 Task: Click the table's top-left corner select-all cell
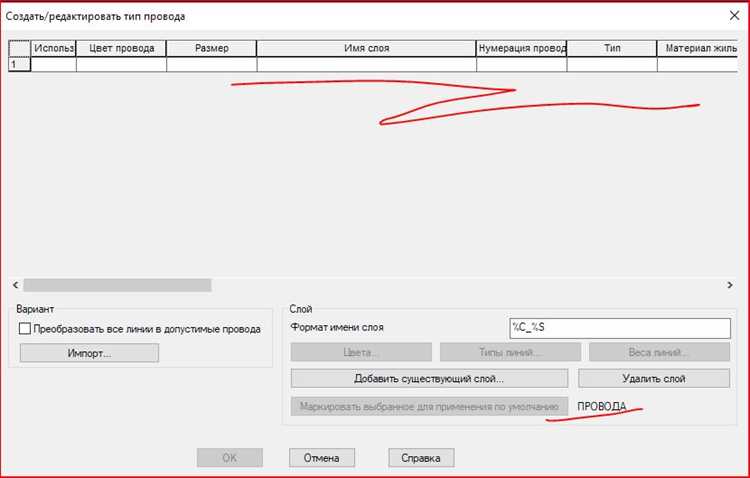19,48
